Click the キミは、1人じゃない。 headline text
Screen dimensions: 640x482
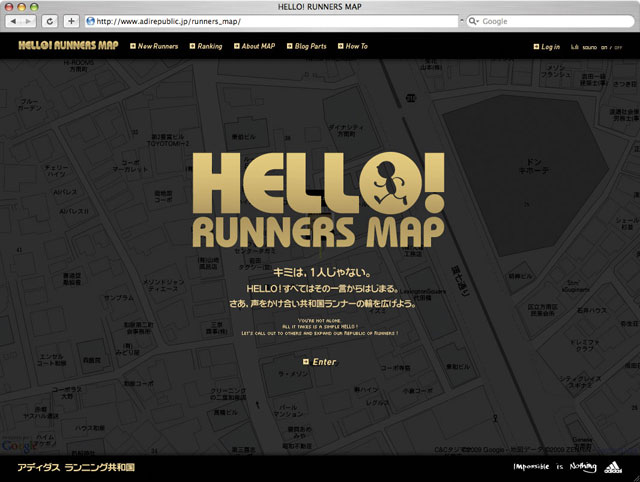pos(322,273)
